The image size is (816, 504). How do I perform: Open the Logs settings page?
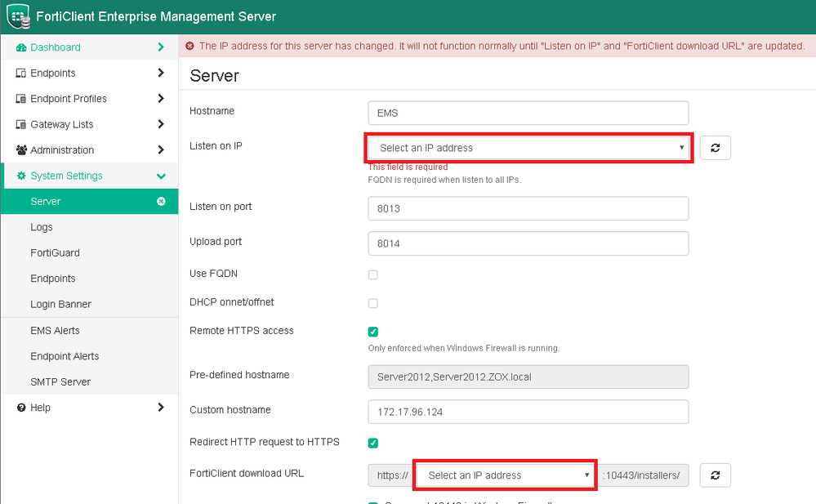point(42,227)
